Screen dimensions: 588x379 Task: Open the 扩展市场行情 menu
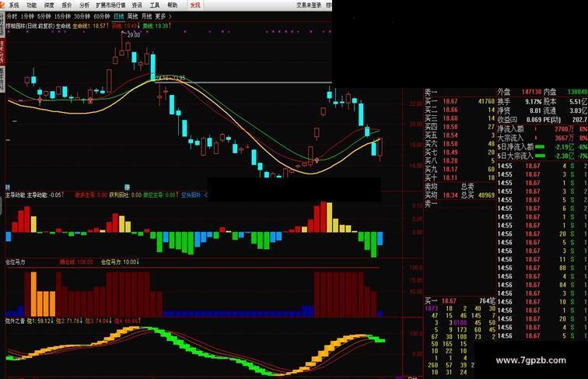click(x=110, y=5)
